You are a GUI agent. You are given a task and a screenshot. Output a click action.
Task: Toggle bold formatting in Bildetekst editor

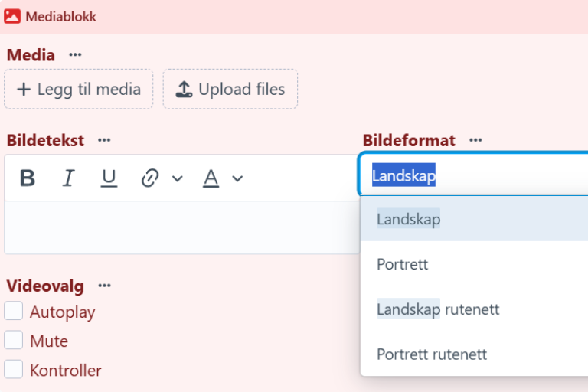click(28, 178)
